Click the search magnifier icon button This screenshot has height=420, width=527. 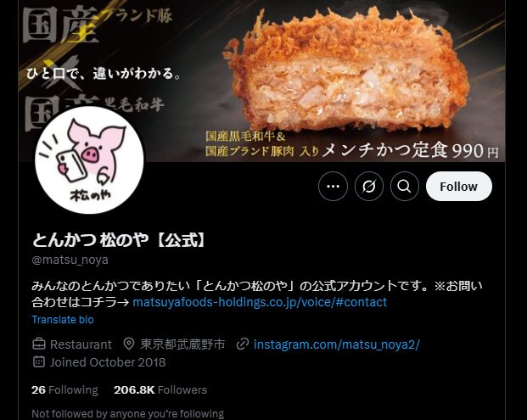tap(404, 186)
